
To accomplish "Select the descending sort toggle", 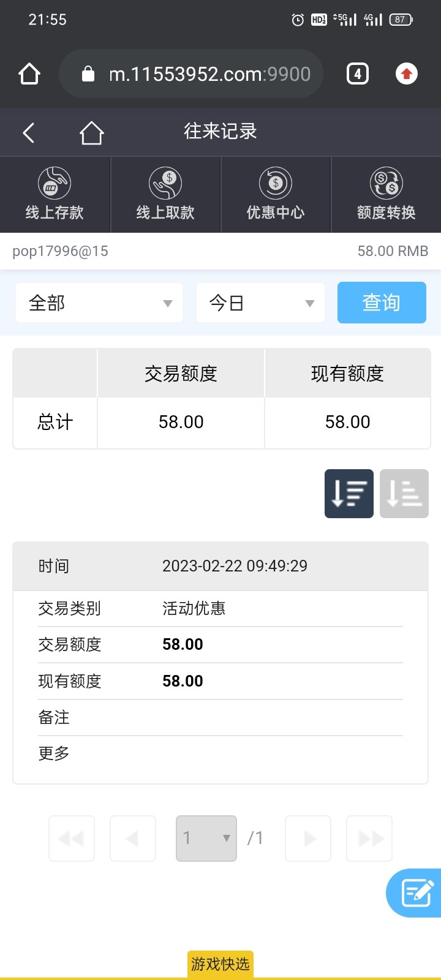I will pyautogui.click(x=349, y=494).
